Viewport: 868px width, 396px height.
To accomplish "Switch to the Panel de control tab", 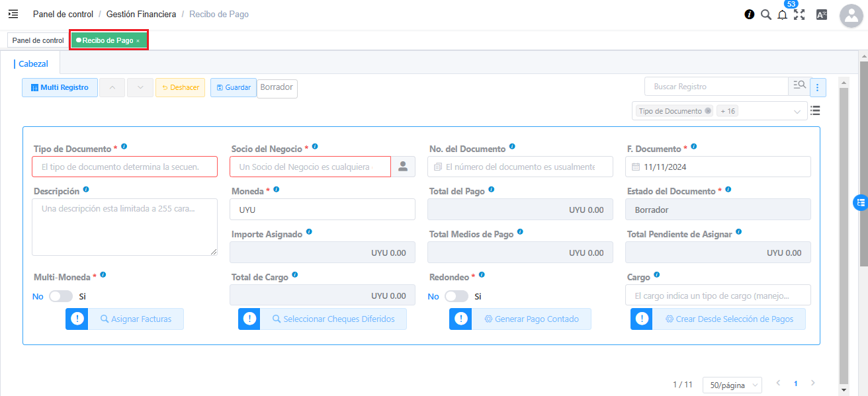I will click(x=38, y=40).
